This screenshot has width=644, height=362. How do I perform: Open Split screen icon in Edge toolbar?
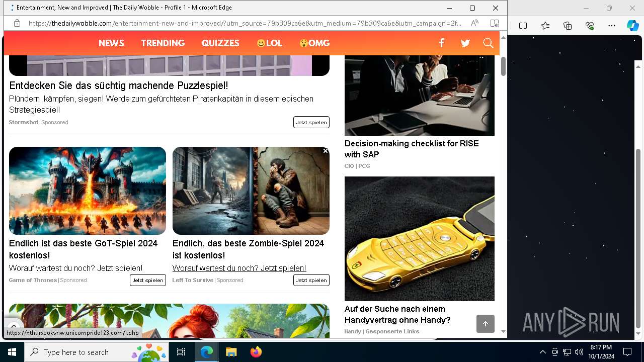coord(523,26)
